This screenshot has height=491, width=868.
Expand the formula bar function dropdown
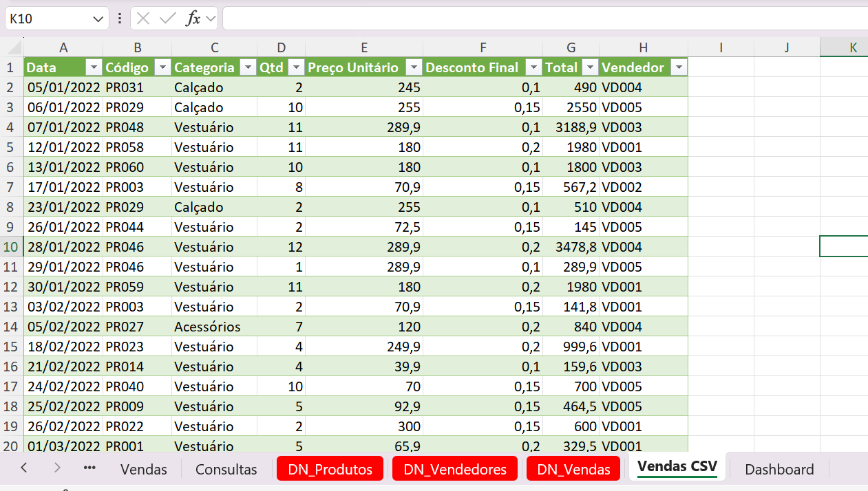[x=210, y=19]
